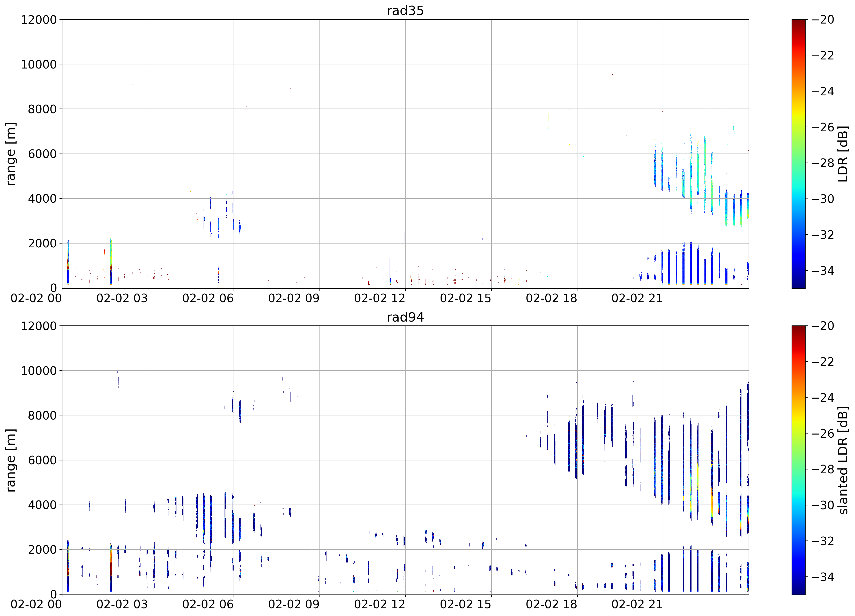Select 'range [m]' axis label of rad94 plot

click(11, 460)
